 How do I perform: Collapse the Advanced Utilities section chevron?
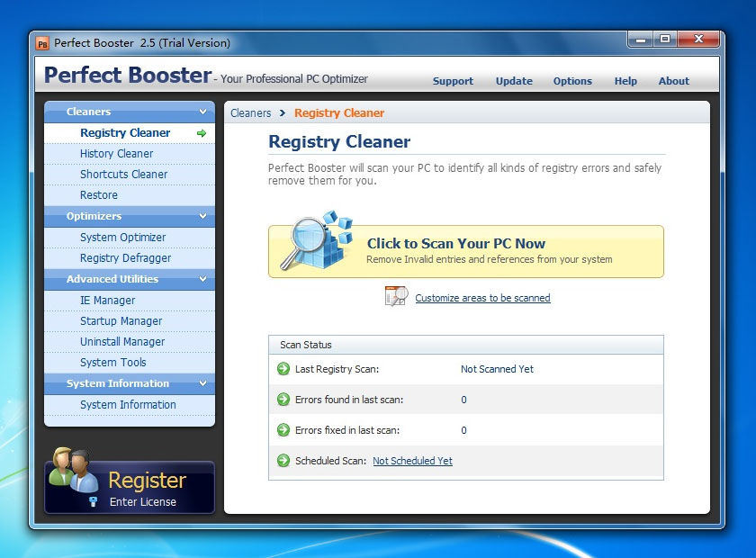click(x=203, y=279)
